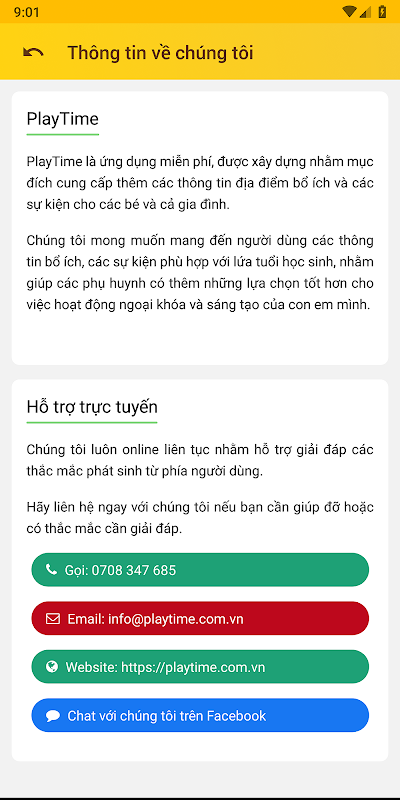Tap the Wi-Fi status icon
400x800 pixels.
pyautogui.click(x=349, y=12)
